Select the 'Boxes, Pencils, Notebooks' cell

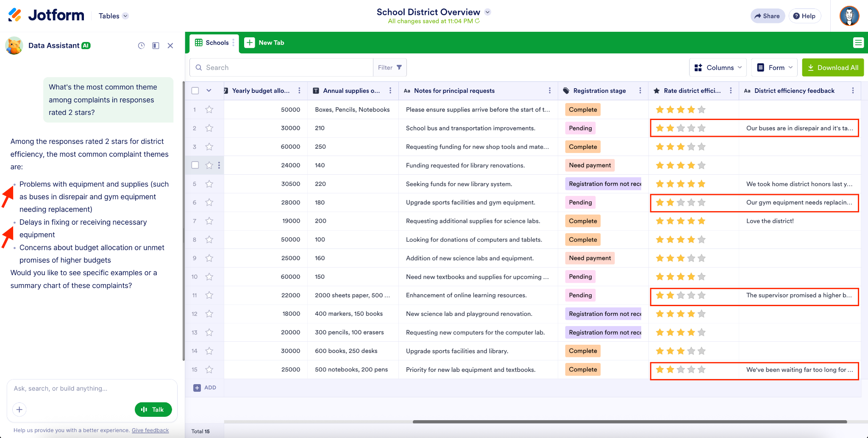353,110
